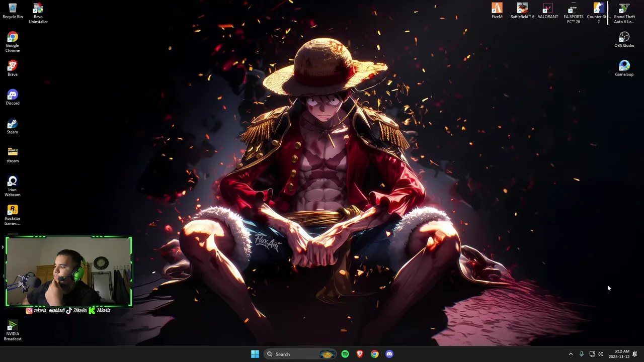This screenshot has height=362, width=644.
Task: Select the Google Chrome desktop shortcut
Action: (13, 42)
